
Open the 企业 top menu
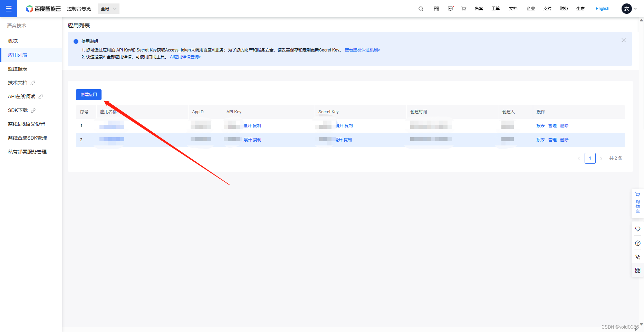[531, 9]
